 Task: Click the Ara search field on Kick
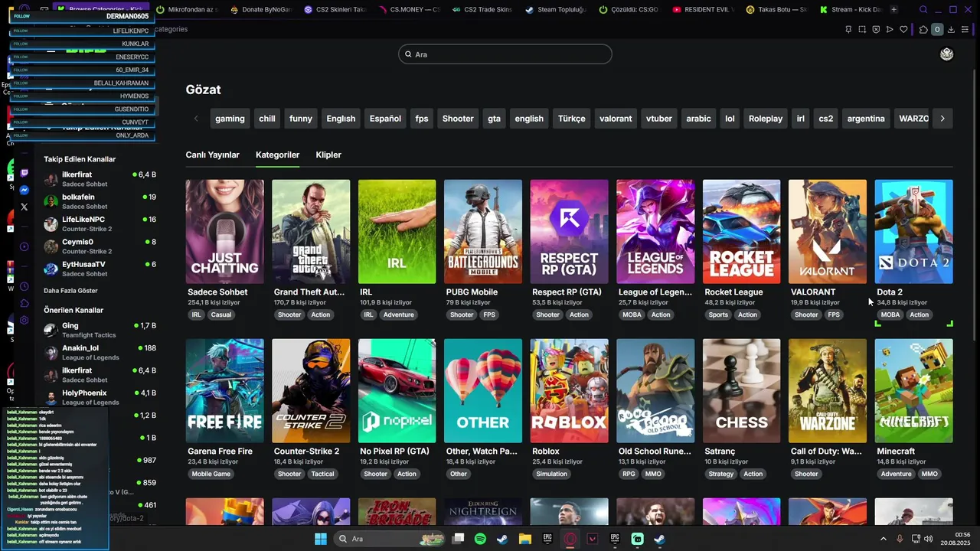(x=505, y=54)
